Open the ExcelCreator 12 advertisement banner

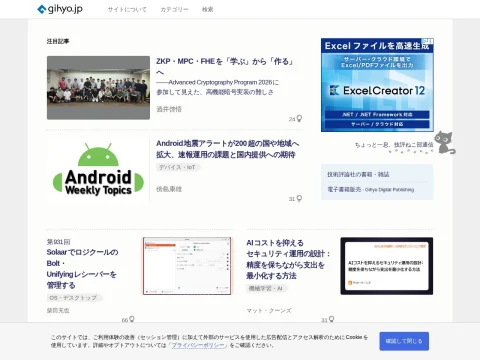377,85
